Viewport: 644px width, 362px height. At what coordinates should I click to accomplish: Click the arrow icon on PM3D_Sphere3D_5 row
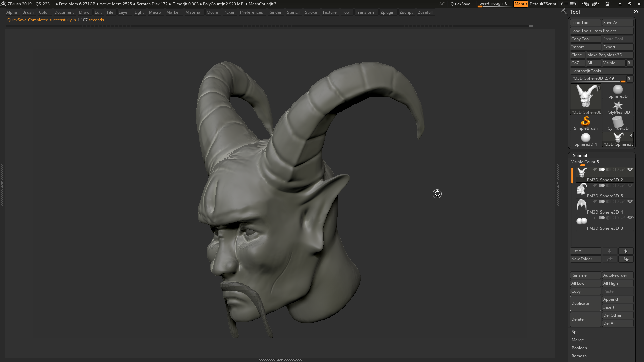coord(595,186)
